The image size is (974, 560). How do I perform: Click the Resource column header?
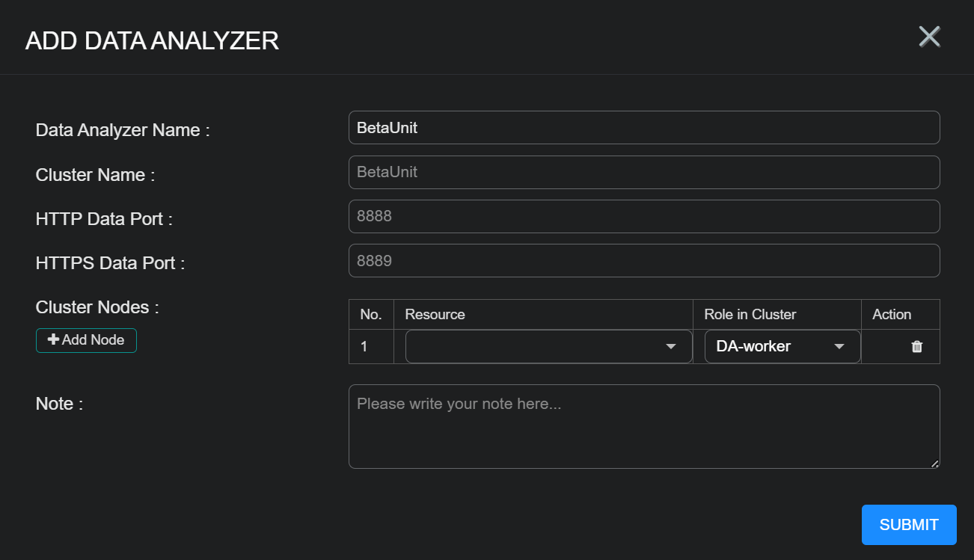pyautogui.click(x=435, y=315)
